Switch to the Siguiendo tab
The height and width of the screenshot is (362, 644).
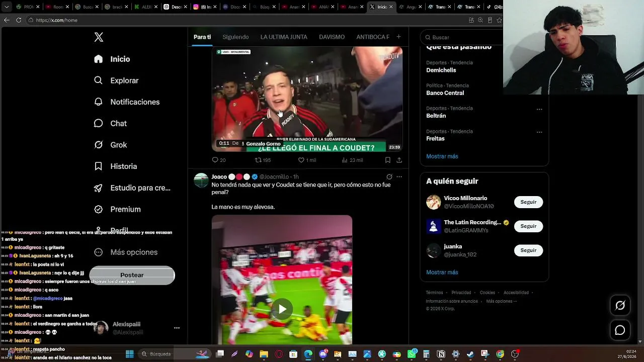click(x=235, y=37)
